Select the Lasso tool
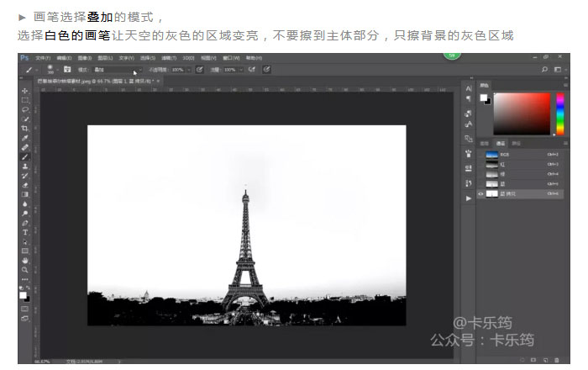 click(x=25, y=109)
